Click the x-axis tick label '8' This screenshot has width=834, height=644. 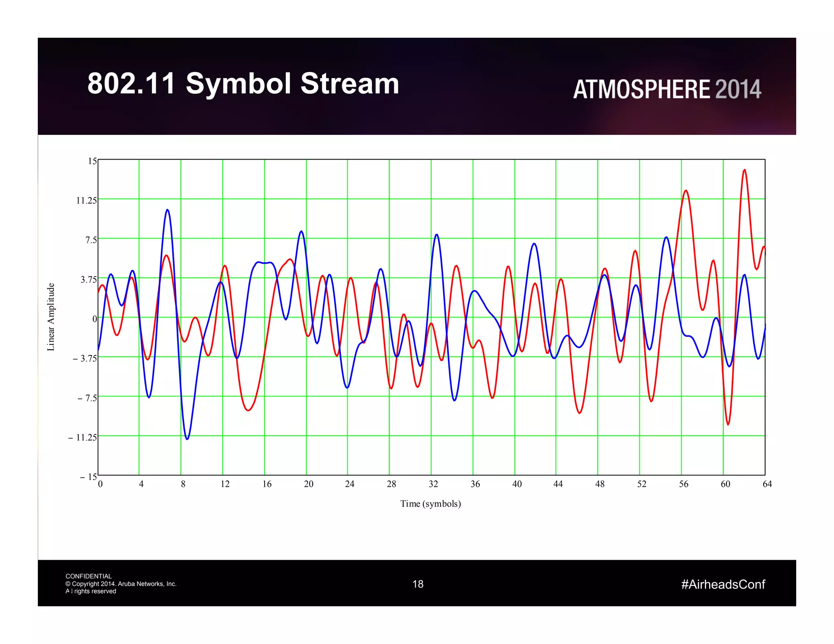[x=183, y=484]
